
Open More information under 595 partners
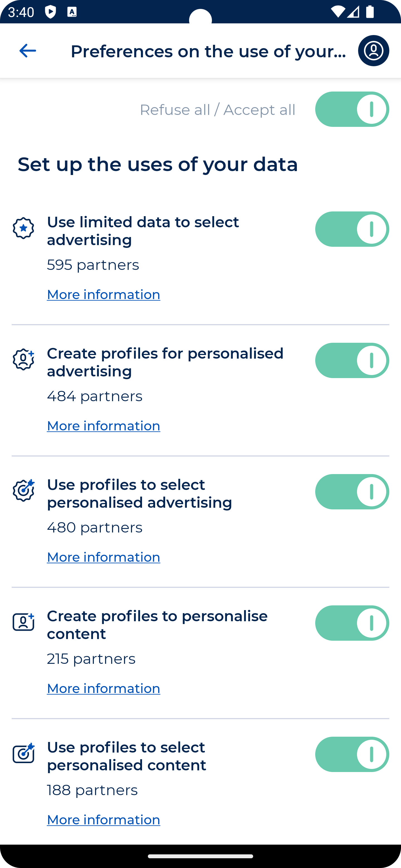click(x=103, y=294)
